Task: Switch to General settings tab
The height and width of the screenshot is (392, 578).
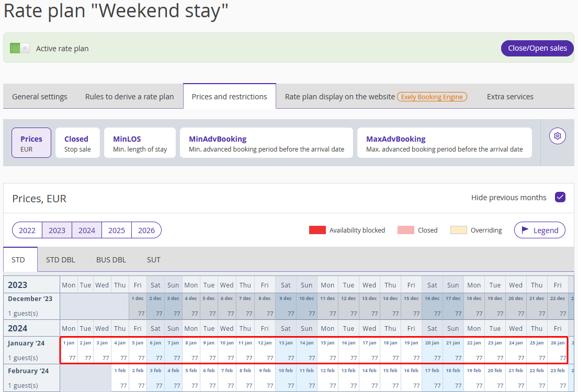Action: [40, 97]
